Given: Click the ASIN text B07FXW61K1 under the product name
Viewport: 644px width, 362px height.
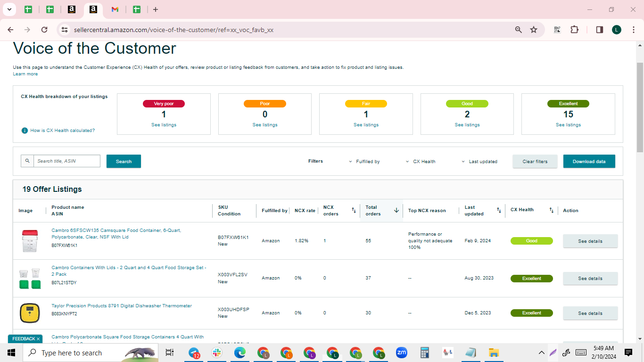Looking at the screenshot, I should (x=65, y=246).
